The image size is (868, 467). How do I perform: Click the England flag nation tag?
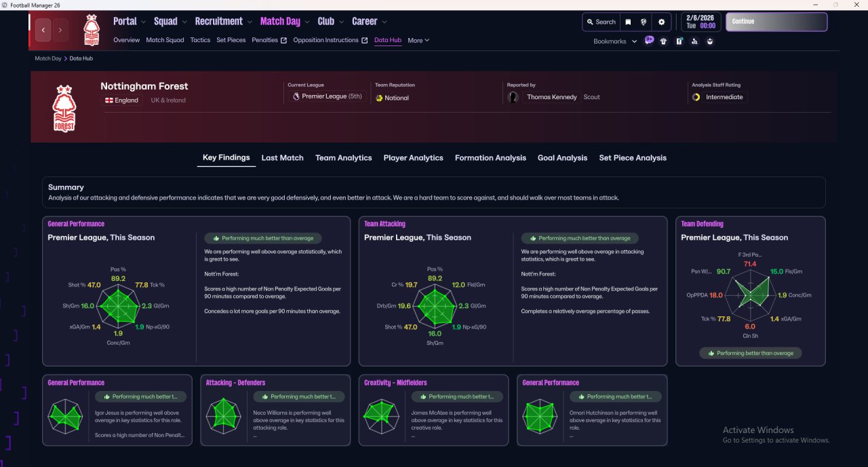(x=121, y=100)
